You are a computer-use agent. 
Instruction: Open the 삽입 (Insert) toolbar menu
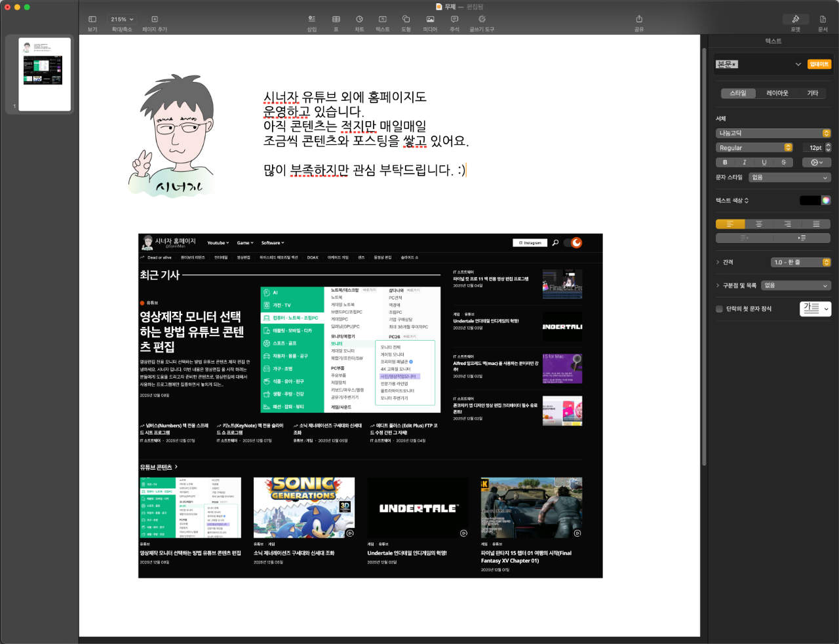312,20
